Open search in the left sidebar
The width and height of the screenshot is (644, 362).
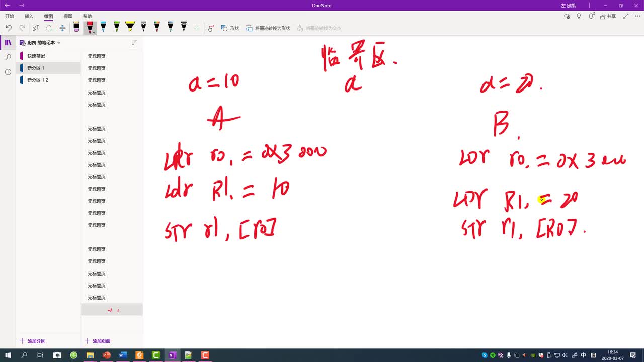point(8,57)
